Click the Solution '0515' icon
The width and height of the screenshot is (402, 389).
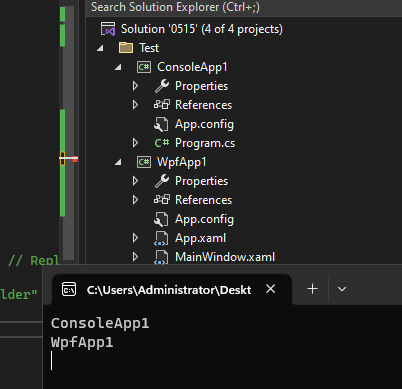coord(108,29)
